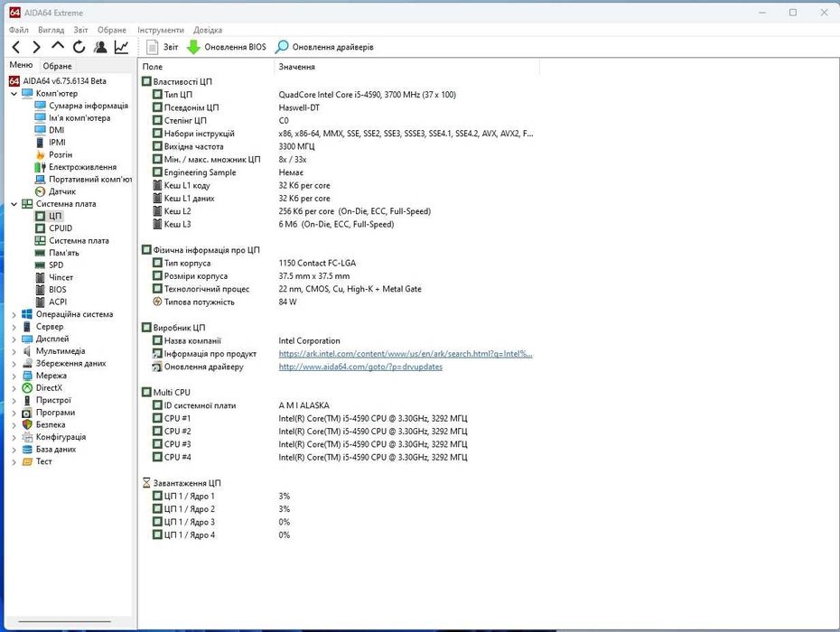Screen dimensions: 840x632
Task: Collapse the Системна плата tree node
Action: point(14,203)
